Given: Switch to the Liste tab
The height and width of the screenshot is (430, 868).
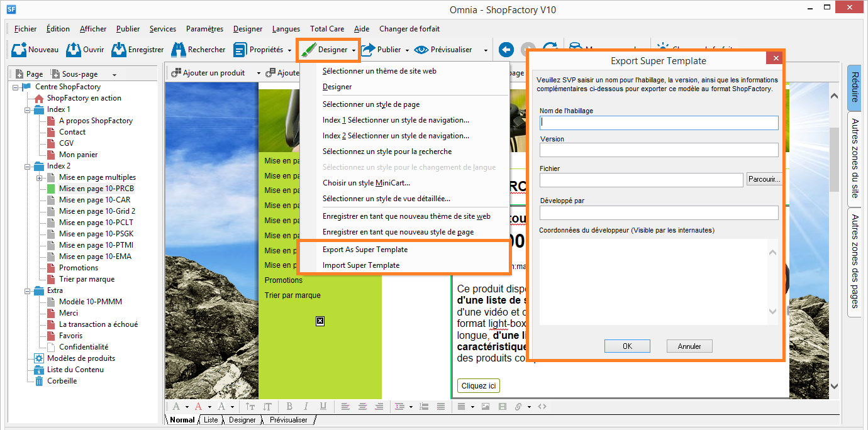Looking at the screenshot, I should click(211, 420).
